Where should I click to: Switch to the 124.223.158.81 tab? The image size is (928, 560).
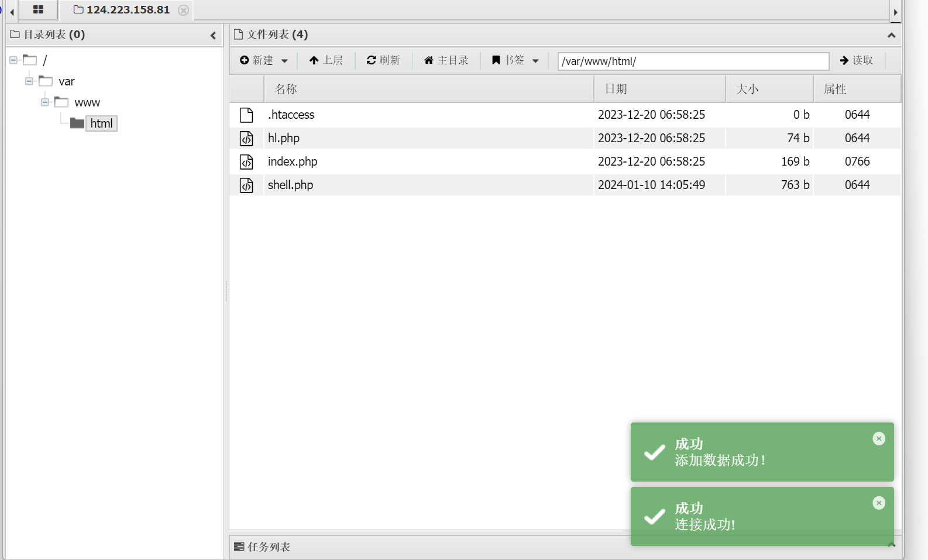pyautogui.click(x=122, y=10)
